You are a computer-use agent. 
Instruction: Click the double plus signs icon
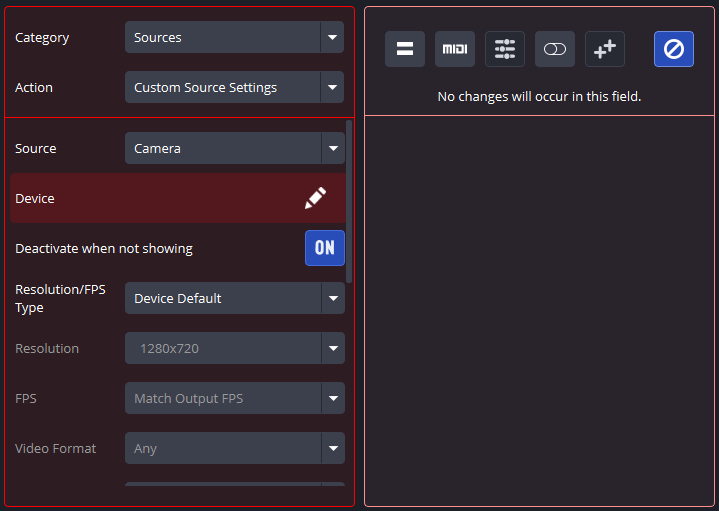click(605, 49)
